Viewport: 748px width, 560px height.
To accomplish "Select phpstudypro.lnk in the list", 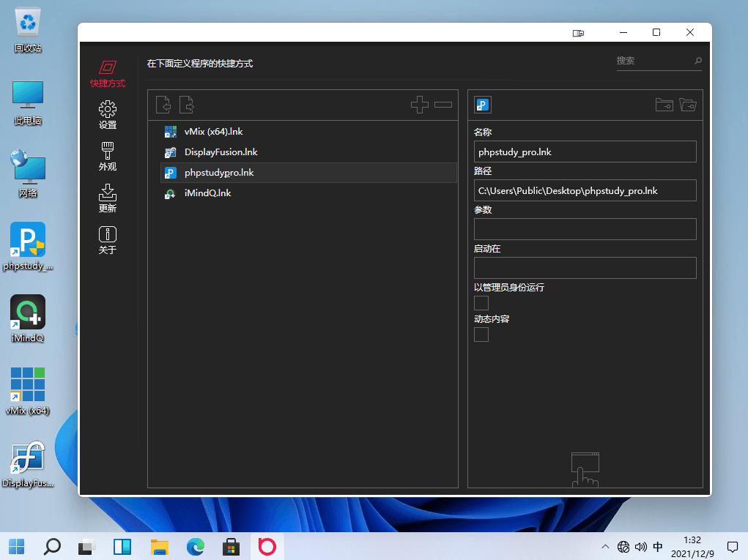I will coord(308,173).
